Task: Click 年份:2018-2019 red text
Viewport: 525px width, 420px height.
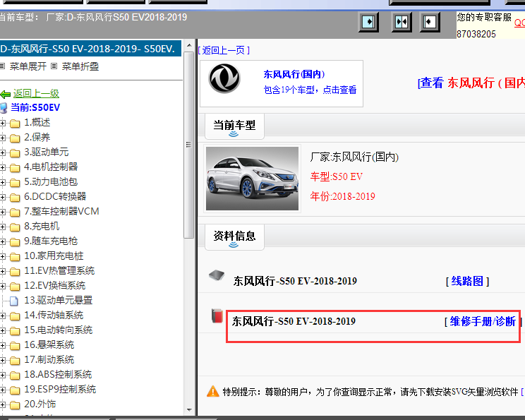Action: [x=342, y=196]
